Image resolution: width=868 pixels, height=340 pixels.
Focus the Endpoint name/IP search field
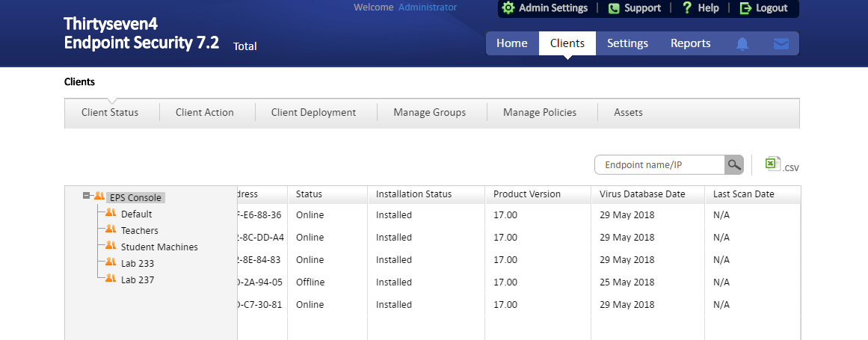659,164
